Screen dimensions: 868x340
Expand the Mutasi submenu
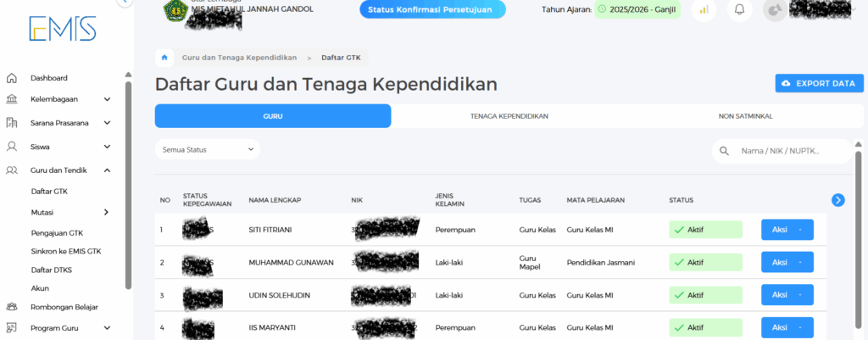[107, 212]
